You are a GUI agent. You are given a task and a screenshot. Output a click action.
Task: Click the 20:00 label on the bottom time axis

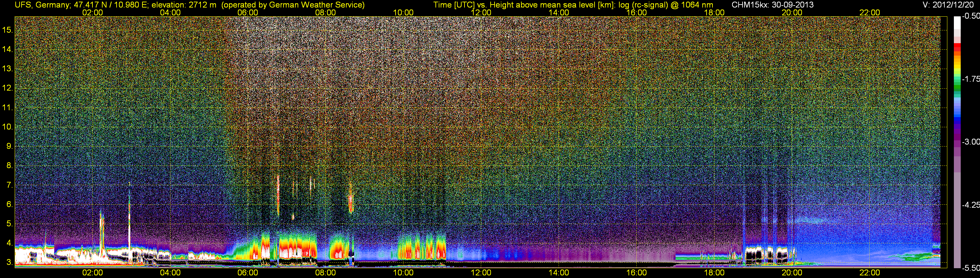[792, 273]
